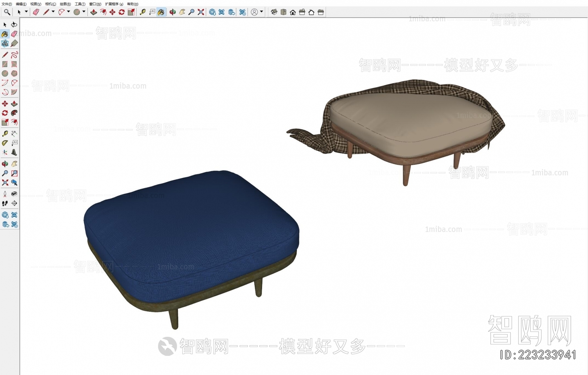Image resolution: width=588 pixels, height=375 pixels.
Task: Open the 视图(V) menu
Action: 36,4
